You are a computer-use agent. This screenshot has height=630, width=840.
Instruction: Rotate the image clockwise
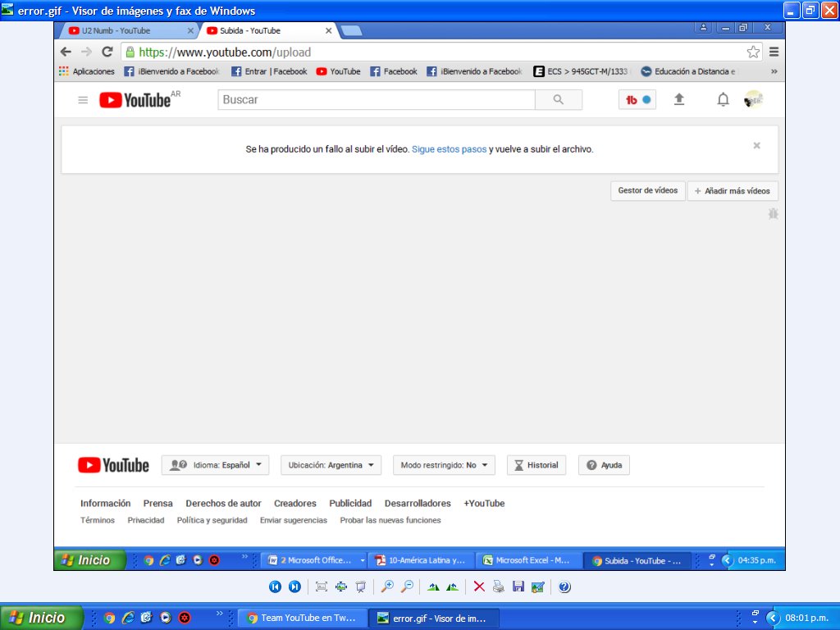[433, 587]
